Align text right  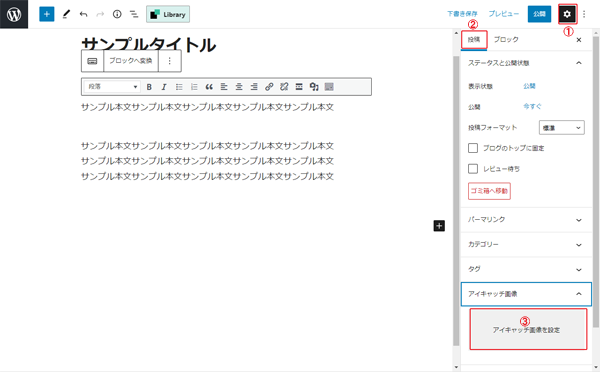(254, 87)
